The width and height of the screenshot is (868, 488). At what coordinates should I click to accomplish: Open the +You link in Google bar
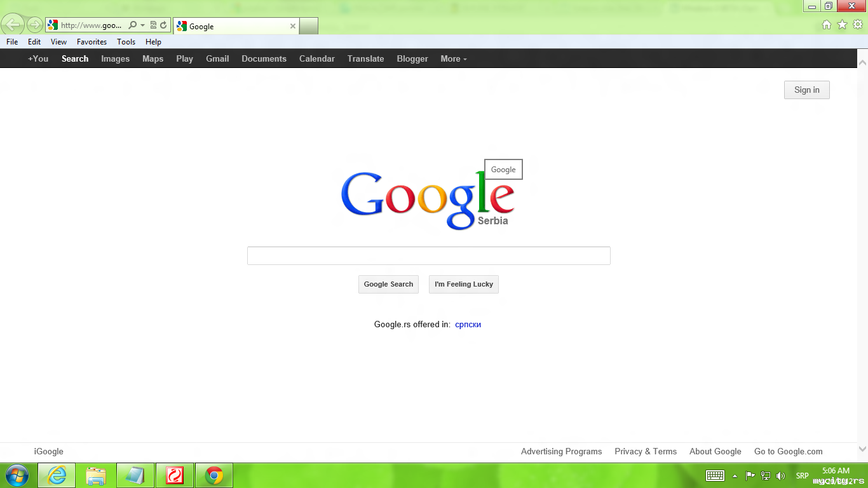click(x=38, y=58)
